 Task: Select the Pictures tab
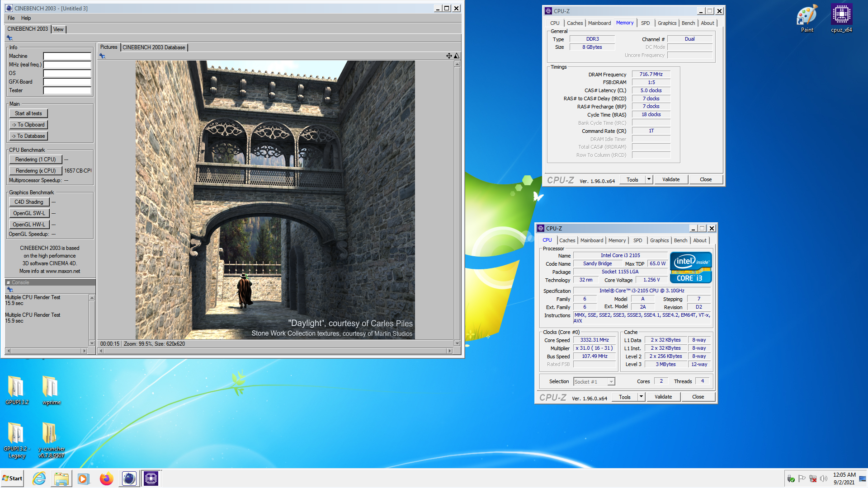tap(108, 47)
